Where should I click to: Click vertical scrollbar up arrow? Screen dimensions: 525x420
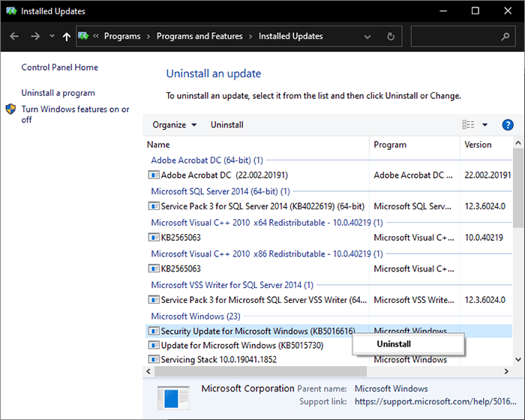(518, 143)
